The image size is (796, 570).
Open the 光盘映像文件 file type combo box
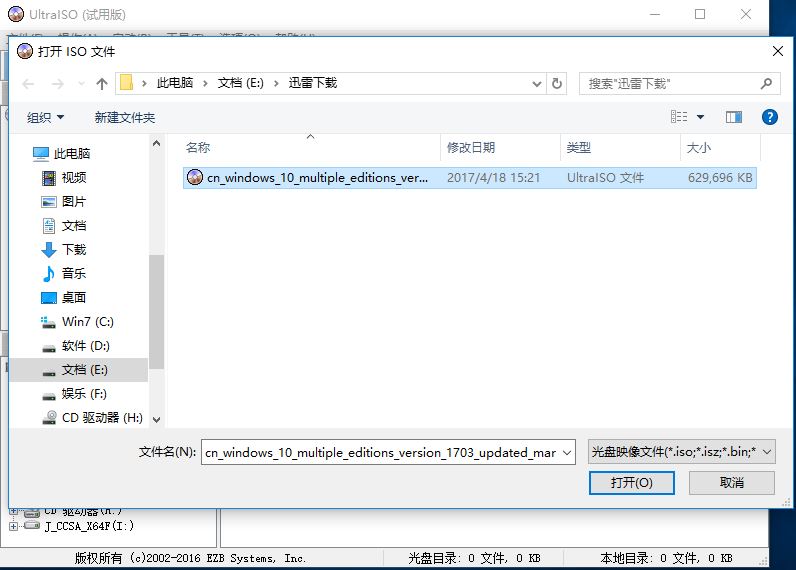[682, 452]
